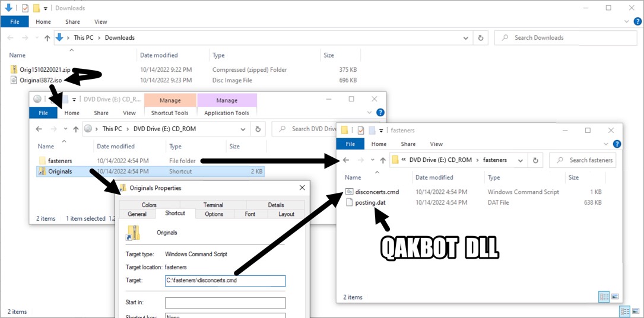The image size is (644, 318).
Task: Open Shortcut Tools tab in DVD Drive window
Action: click(170, 113)
